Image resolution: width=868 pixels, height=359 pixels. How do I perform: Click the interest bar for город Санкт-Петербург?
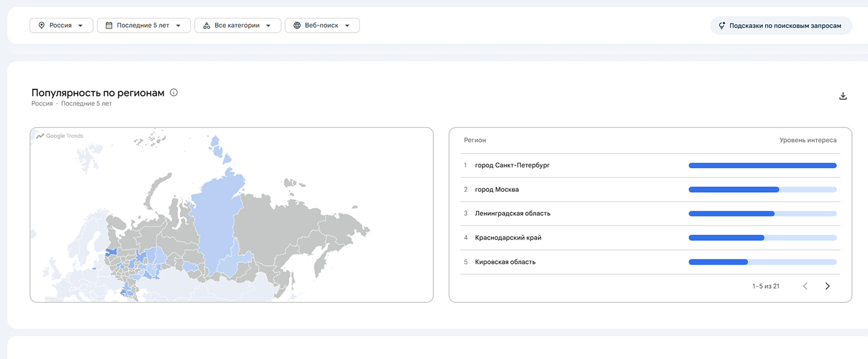tap(763, 165)
